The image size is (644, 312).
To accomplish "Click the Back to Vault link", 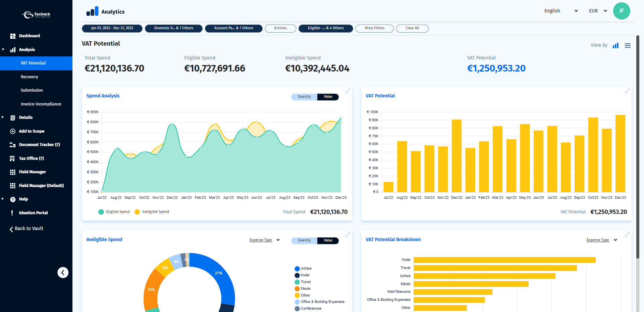I will click(29, 229).
